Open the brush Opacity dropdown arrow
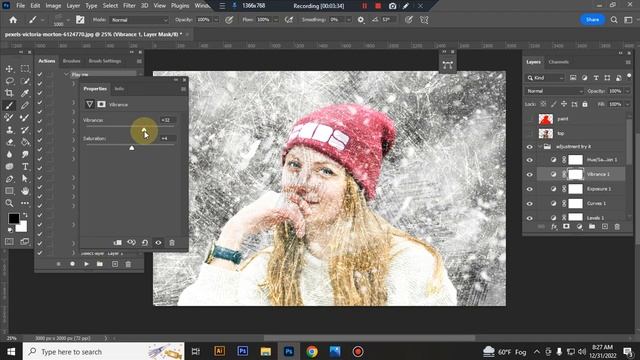Viewport: 640px width, 360px height. [216, 20]
